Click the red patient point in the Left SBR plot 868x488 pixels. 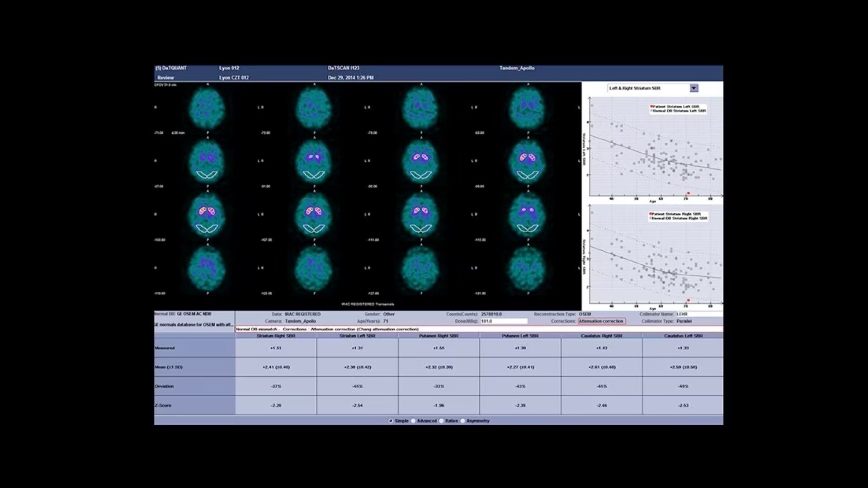tap(688, 193)
